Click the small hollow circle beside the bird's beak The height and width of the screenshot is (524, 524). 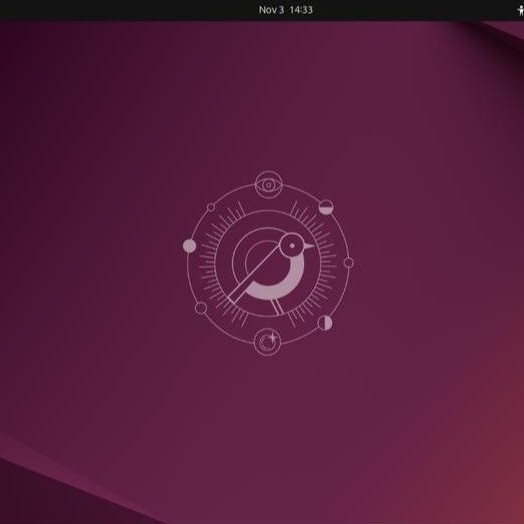pyautogui.click(x=349, y=263)
